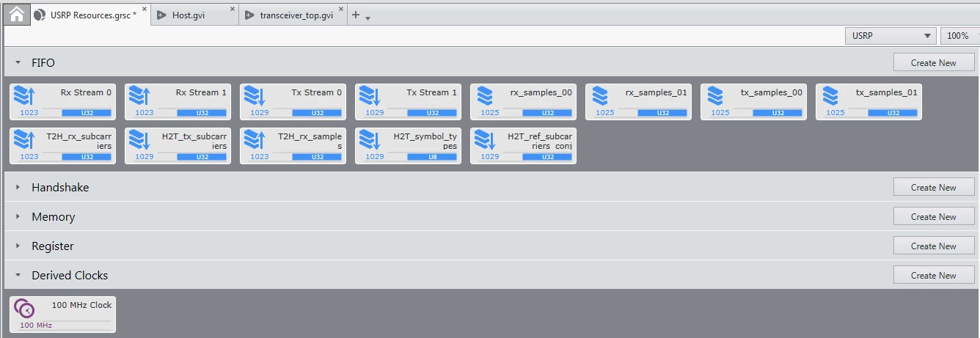Click the H2T_ref_subcarriers_conj FIFO icon

coord(485,140)
